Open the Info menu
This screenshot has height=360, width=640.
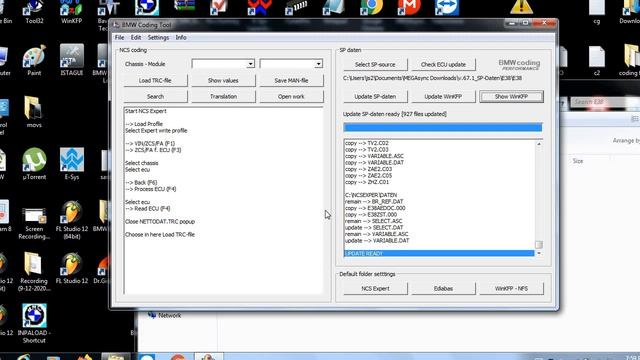[181, 38]
